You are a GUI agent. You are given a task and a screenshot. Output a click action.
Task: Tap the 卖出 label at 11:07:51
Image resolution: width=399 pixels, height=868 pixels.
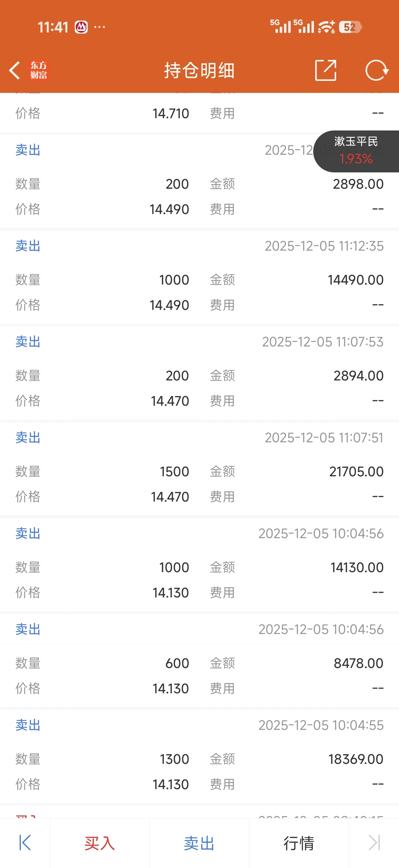click(28, 437)
